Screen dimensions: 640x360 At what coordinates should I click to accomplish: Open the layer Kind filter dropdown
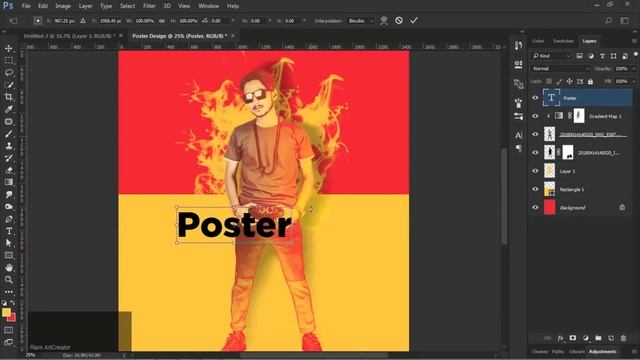coord(551,56)
